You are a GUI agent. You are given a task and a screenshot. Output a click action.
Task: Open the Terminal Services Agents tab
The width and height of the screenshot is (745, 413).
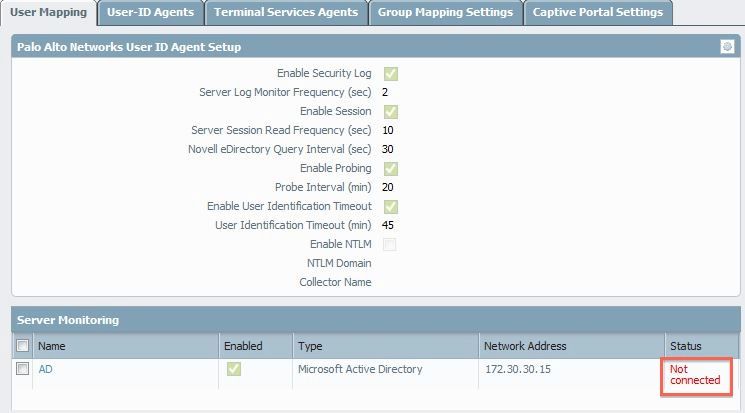[286, 13]
